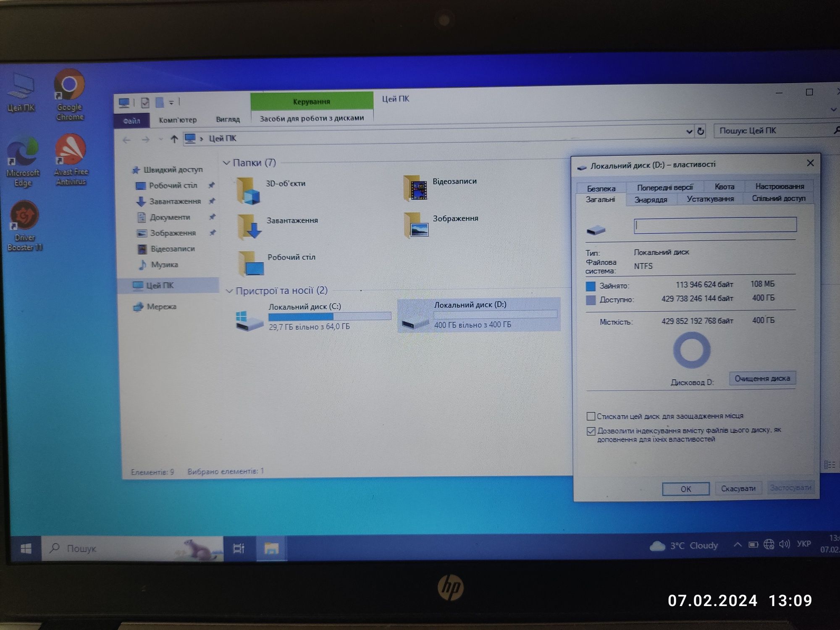Image resolution: width=840 pixels, height=630 pixels.
Task: Open the Файл ribbon tab
Action: (131, 121)
